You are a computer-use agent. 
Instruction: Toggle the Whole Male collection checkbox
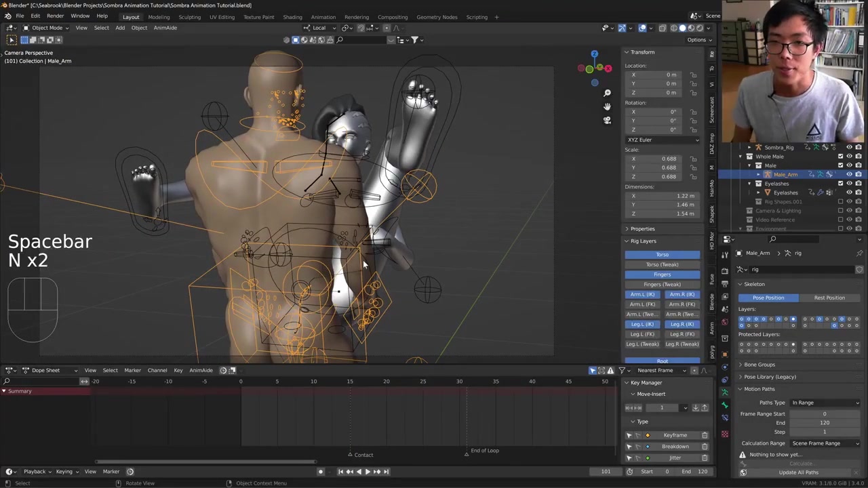tap(840, 157)
